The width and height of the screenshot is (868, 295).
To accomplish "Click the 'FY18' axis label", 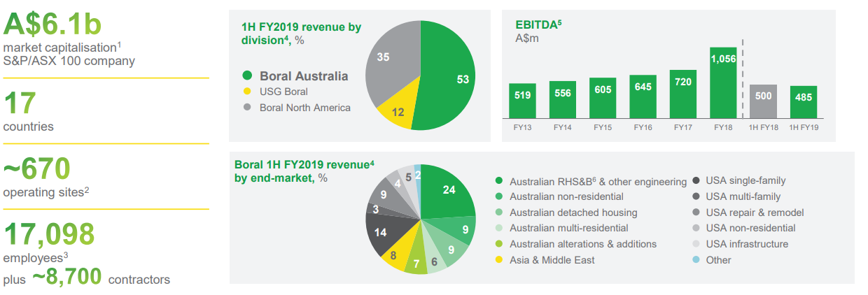I will tap(723, 127).
